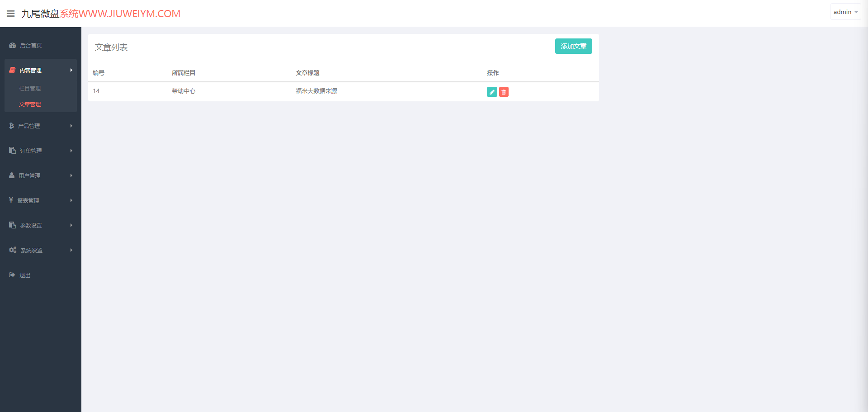Click the 添加文章 button
This screenshot has width=868, height=412.
(x=573, y=46)
